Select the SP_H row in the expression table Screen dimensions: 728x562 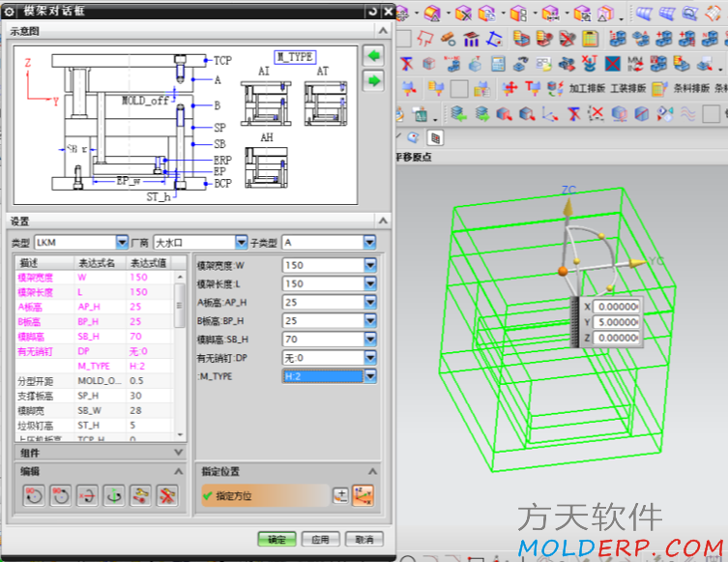point(97,395)
